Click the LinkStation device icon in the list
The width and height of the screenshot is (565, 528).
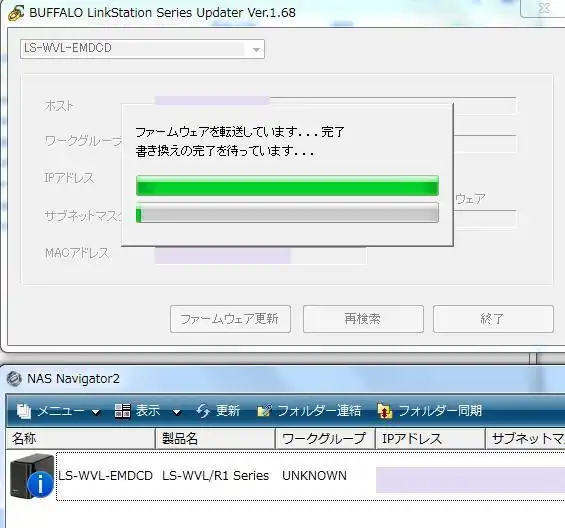tap(32, 476)
